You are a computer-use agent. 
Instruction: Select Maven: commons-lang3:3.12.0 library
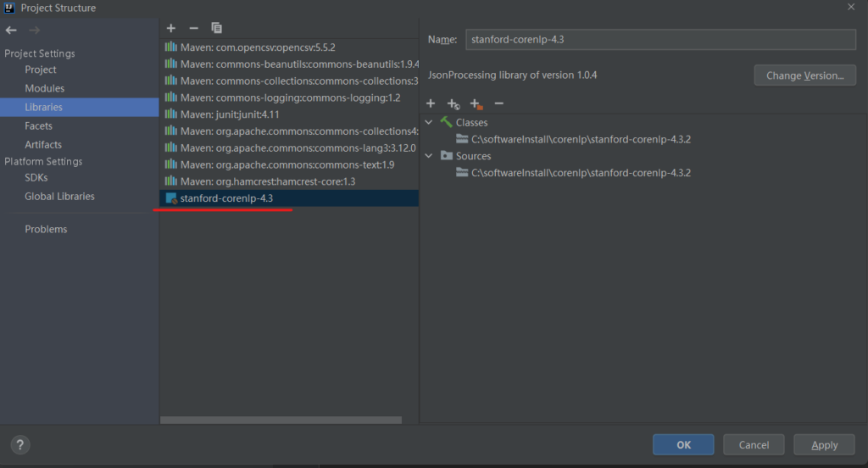289,148
